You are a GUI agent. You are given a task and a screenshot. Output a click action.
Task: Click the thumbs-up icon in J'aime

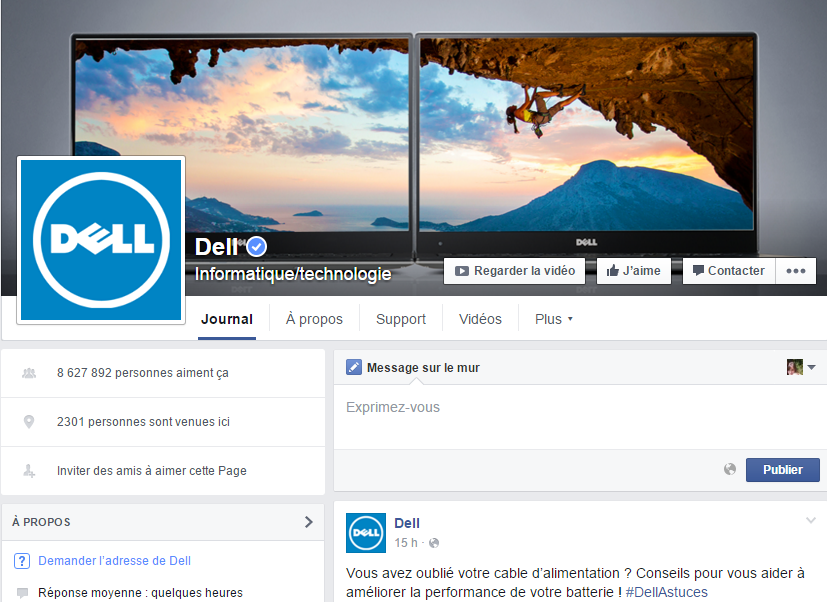pos(612,271)
